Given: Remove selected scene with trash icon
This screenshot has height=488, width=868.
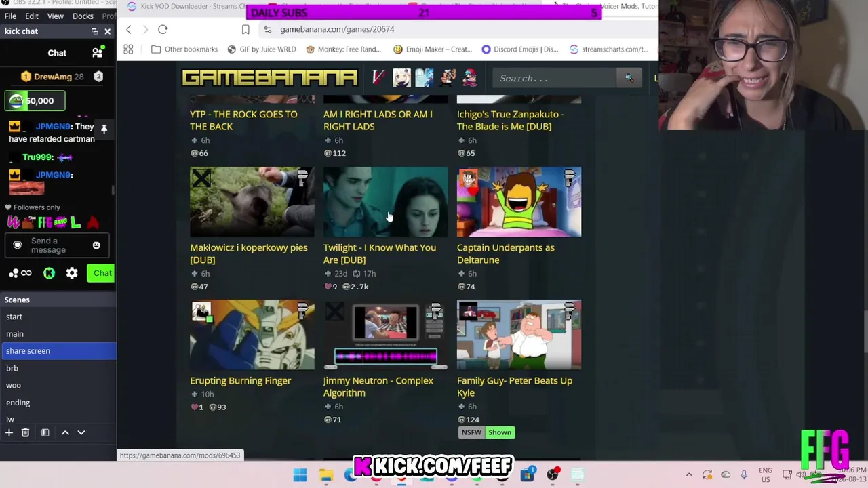Looking at the screenshot, I should click(25, 432).
